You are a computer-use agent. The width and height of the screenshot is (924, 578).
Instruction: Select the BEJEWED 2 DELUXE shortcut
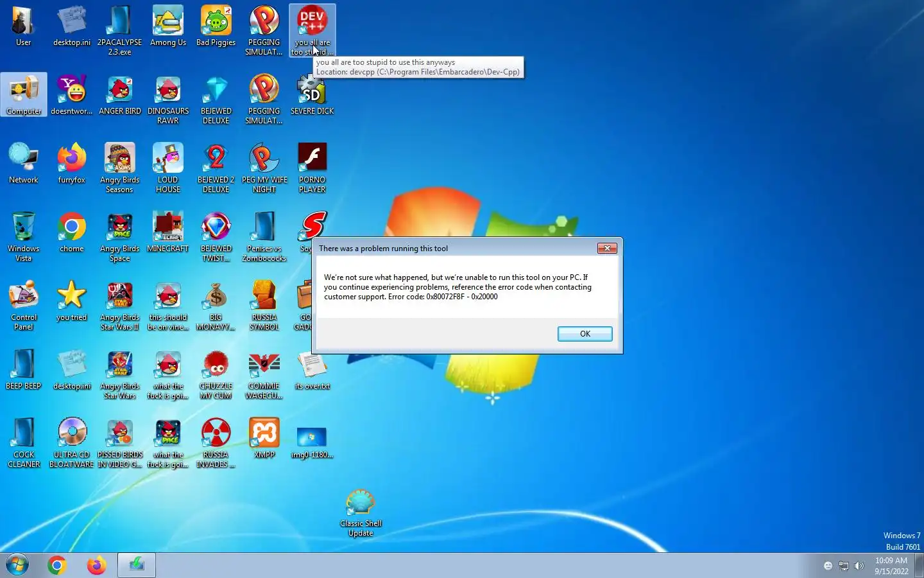pos(216,168)
